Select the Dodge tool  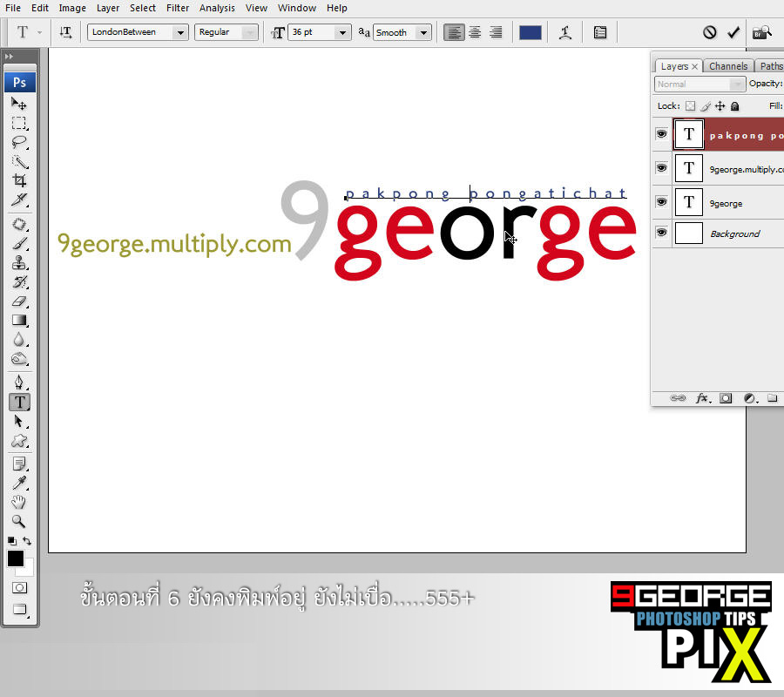tap(19, 358)
